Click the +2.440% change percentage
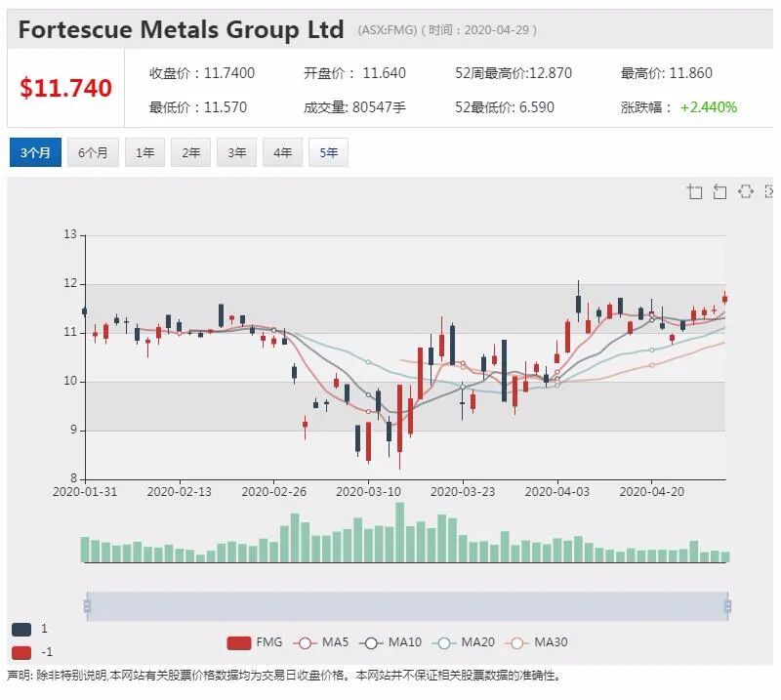 (x=709, y=107)
